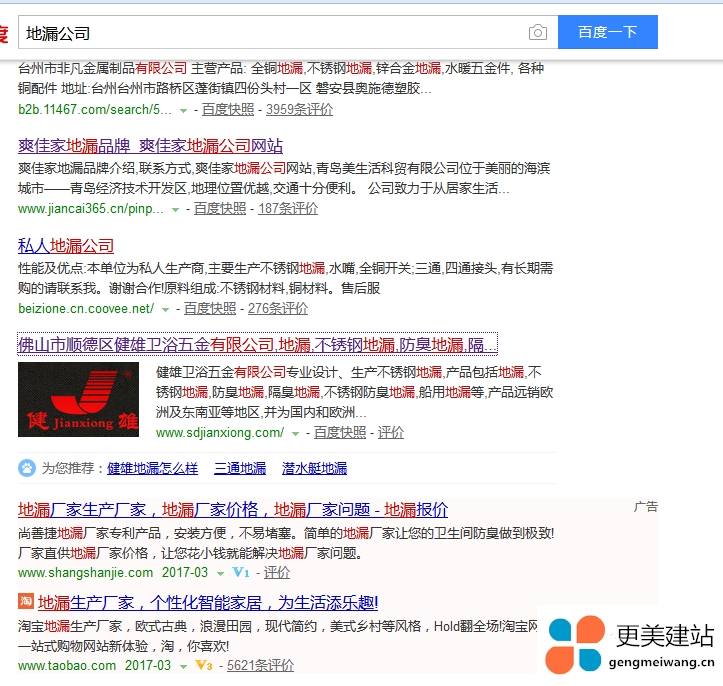
Task: Click the 广告 label
Action: click(x=646, y=507)
